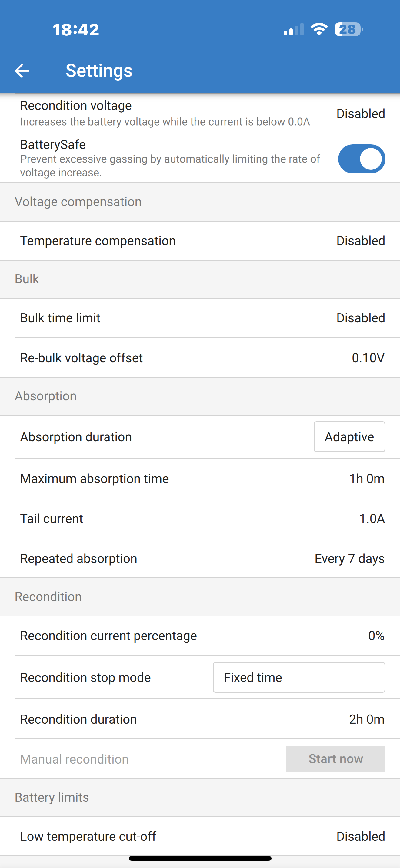This screenshot has width=400, height=868.
Task: Tap the back arrow icon
Action: 22,71
